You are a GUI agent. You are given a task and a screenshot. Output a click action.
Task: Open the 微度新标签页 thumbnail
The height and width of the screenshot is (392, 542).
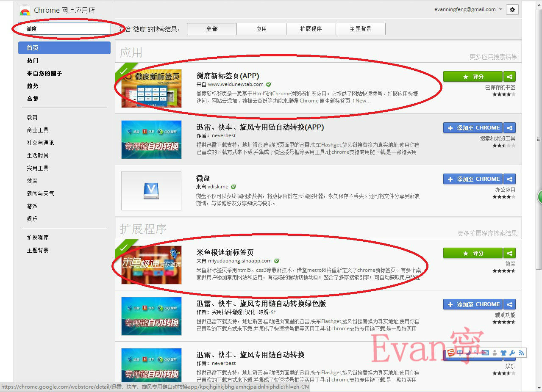coord(151,88)
